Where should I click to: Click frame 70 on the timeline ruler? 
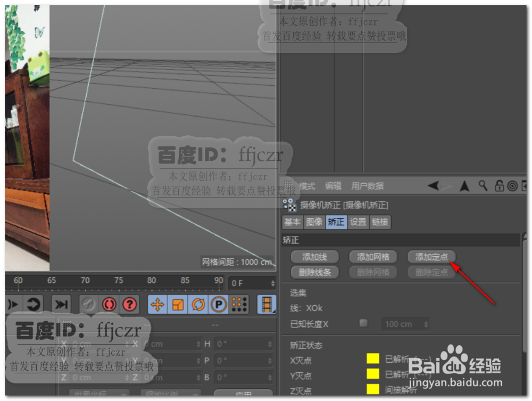coord(85,281)
